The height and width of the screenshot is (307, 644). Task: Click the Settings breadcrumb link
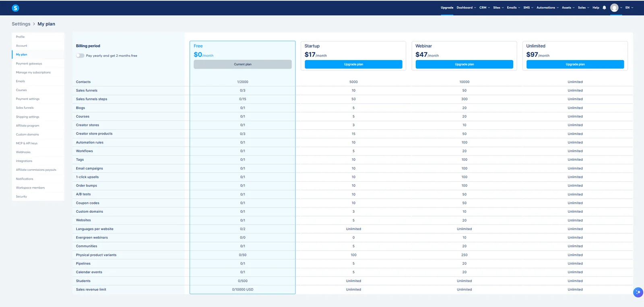21,24
